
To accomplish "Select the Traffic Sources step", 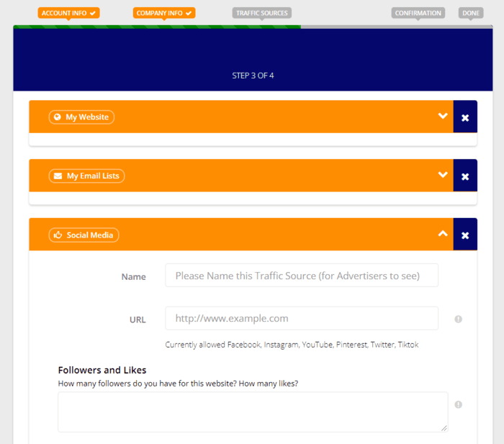I will click(x=261, y=13).
